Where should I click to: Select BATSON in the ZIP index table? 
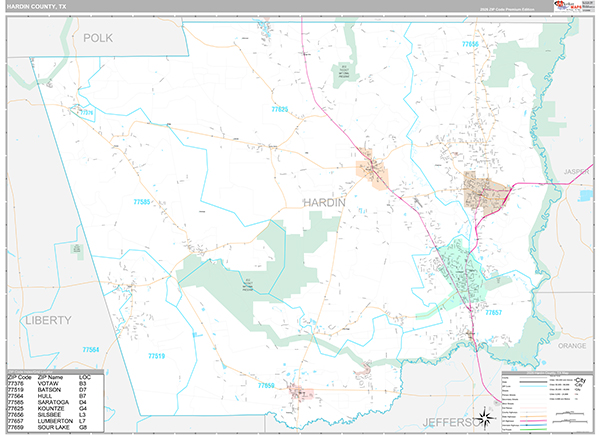point(49,390)
